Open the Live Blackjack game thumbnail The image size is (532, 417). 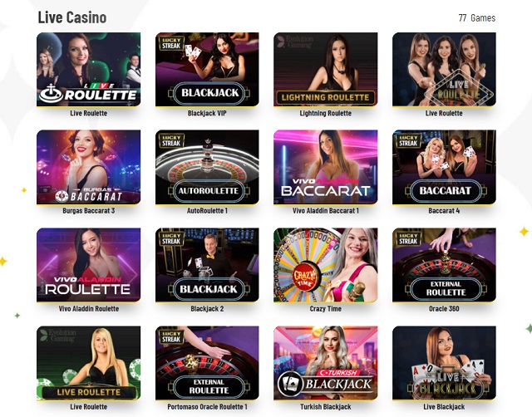(444, 363)
